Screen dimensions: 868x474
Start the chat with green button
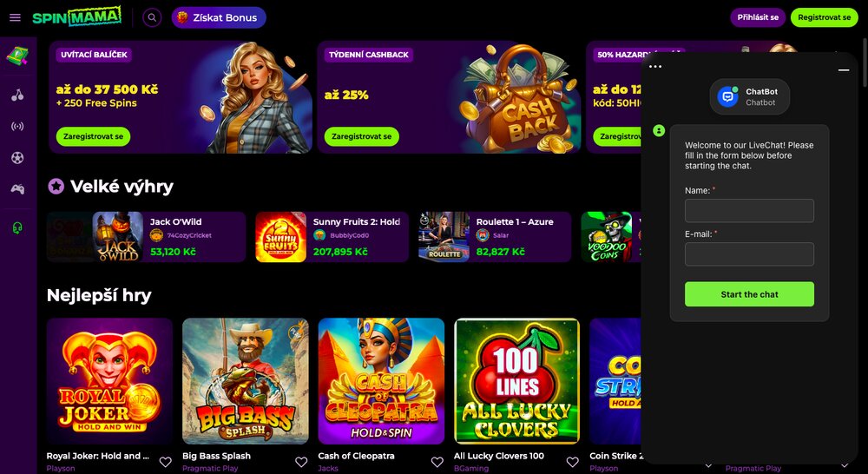coord(749,294)
